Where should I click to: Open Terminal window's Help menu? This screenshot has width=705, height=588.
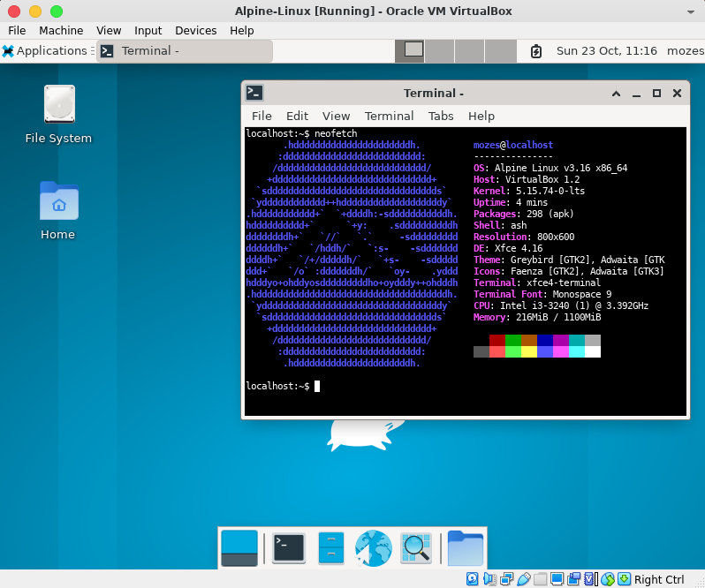[x=481, y=116]
